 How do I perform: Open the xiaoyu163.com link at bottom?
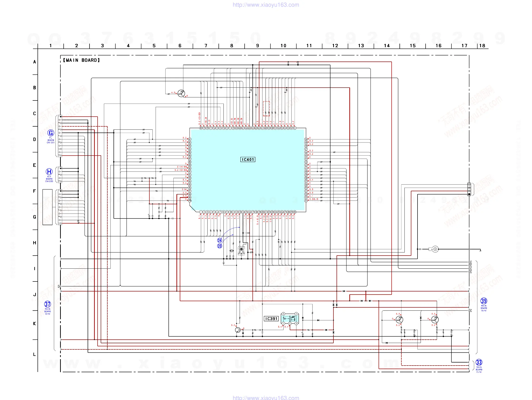coord(266,398)
